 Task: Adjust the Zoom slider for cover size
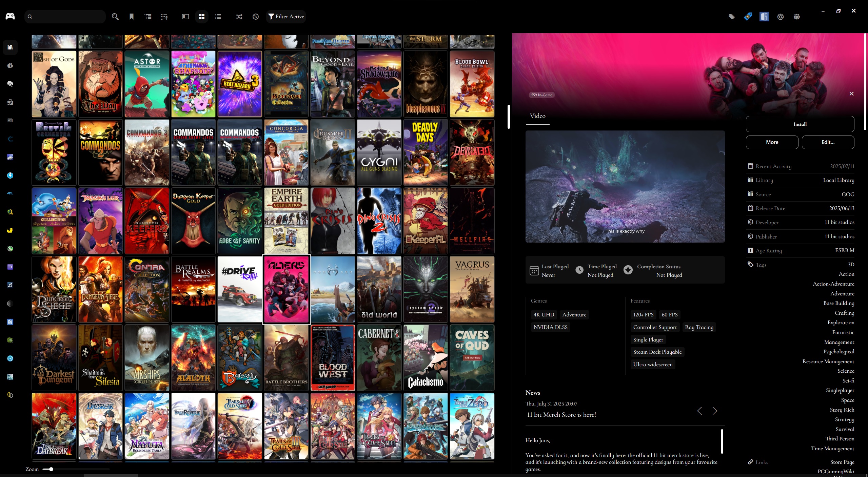(76, 469)
